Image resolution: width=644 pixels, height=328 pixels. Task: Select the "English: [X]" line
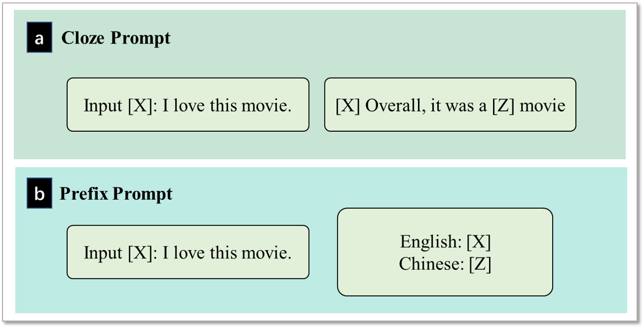pos(445,242)
